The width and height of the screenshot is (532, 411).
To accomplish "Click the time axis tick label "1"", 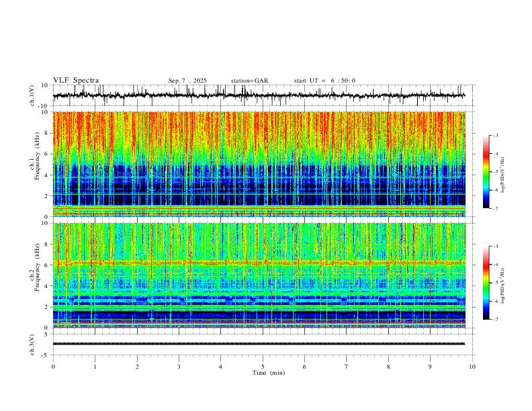I will point(95,367).
